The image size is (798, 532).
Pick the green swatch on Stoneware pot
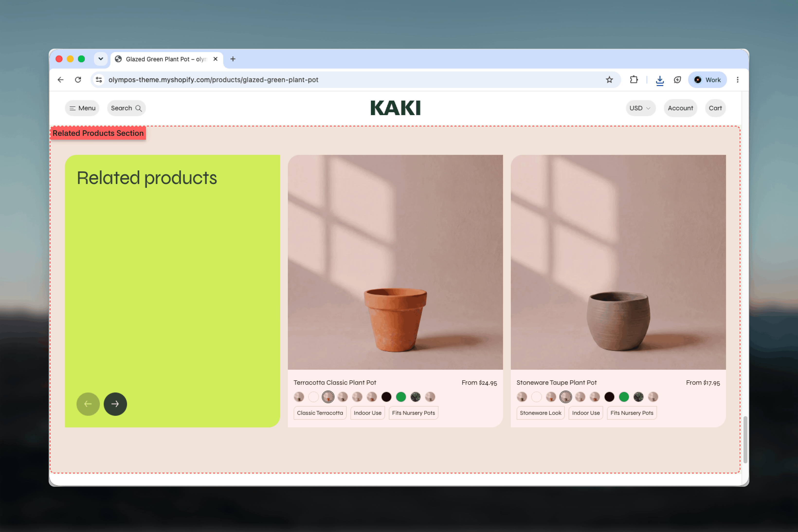(624, 397)
